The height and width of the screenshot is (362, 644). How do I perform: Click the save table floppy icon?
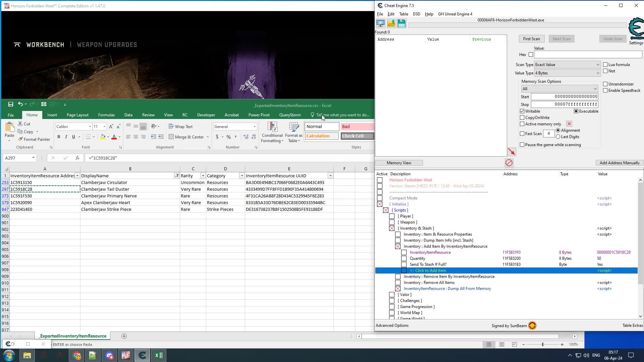point(401,23)
